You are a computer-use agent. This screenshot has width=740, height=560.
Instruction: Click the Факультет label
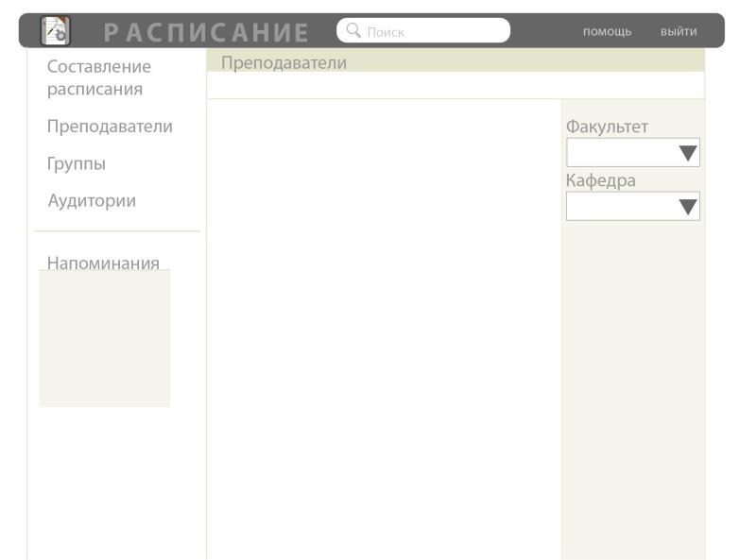point(607,127)
